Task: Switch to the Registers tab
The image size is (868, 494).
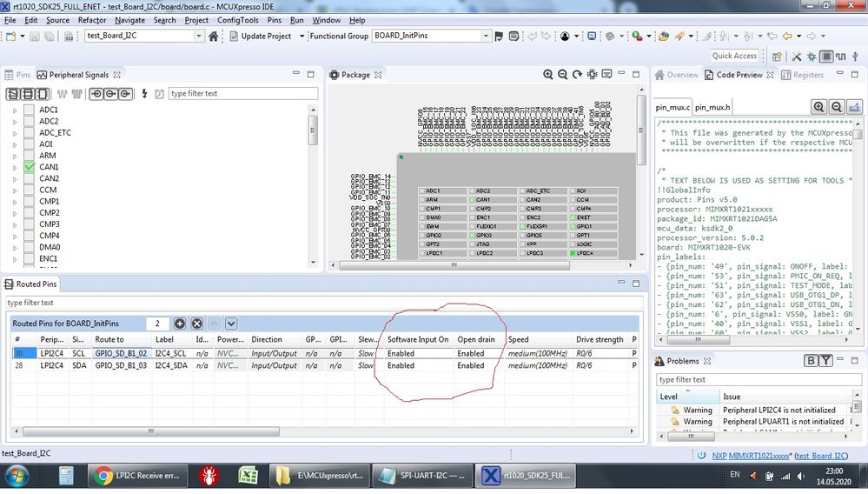Action: (x=802, y=75)
